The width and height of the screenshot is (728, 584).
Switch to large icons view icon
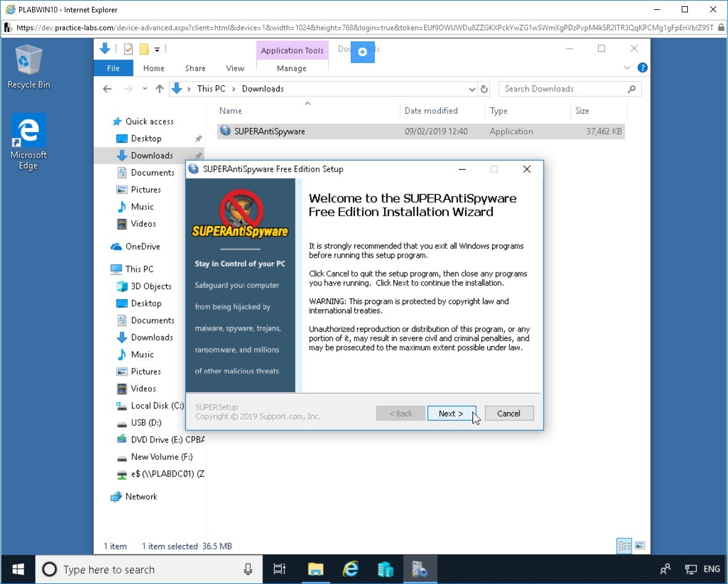640,546
